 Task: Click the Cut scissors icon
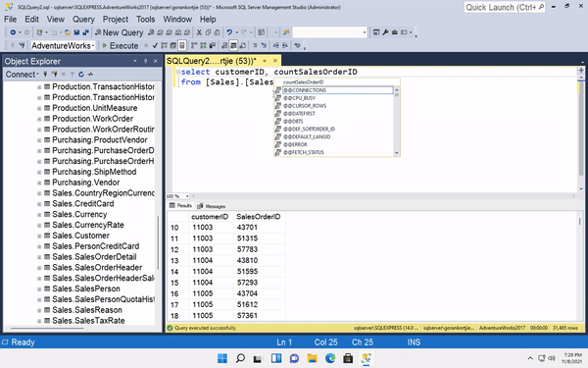tap(199, 32)
